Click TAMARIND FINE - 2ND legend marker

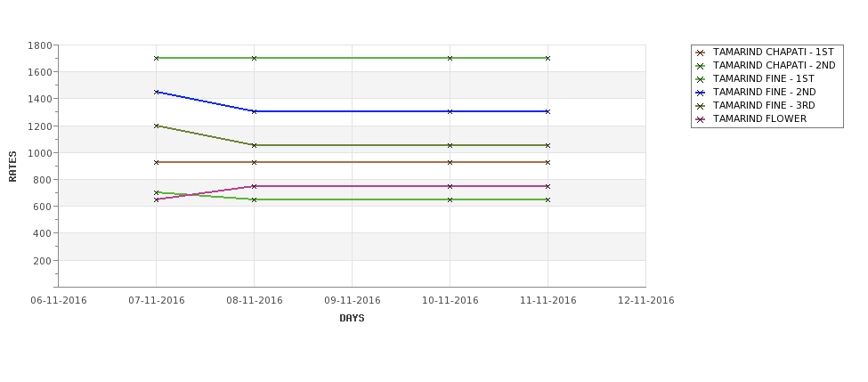[x=701, y=93]
